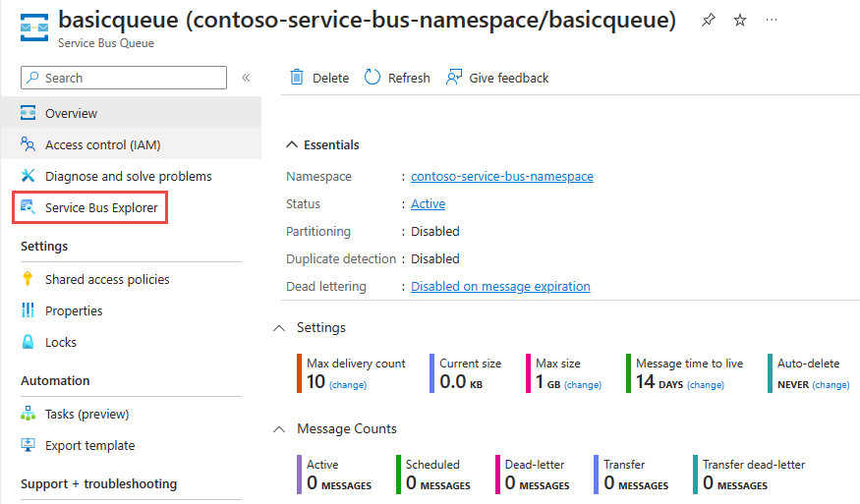860x504 pixels.
Task: Click the Give feedback icon
Action: tap(454, 78)
